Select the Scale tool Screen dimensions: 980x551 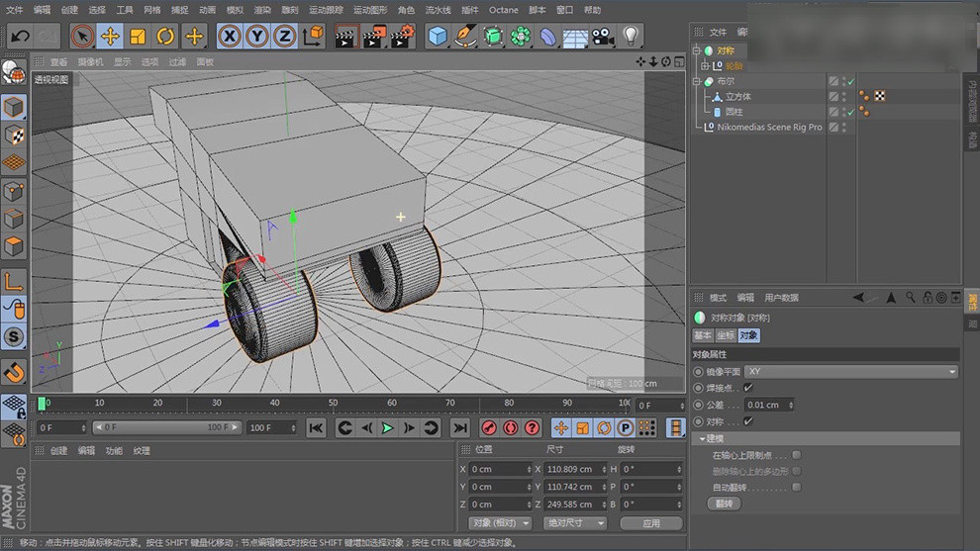pyautogui.click(x=138, y=37)
